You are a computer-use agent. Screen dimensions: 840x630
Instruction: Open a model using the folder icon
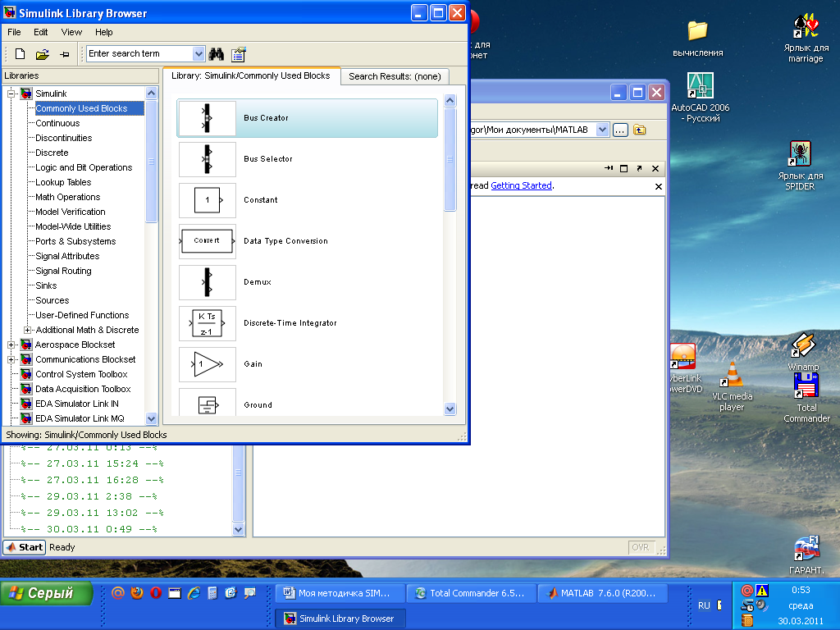[43, 54]
